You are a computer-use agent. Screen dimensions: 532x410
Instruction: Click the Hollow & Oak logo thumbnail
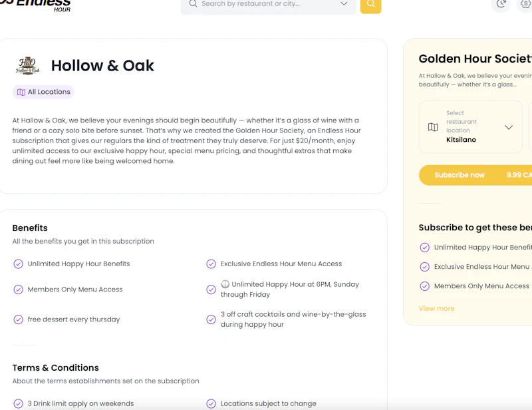(27, 65)
